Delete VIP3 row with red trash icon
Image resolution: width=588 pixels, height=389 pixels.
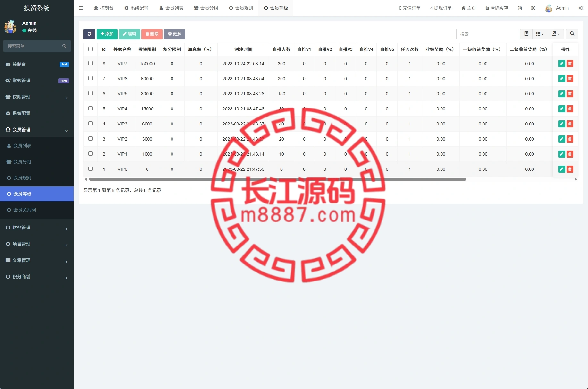(570, 124)
